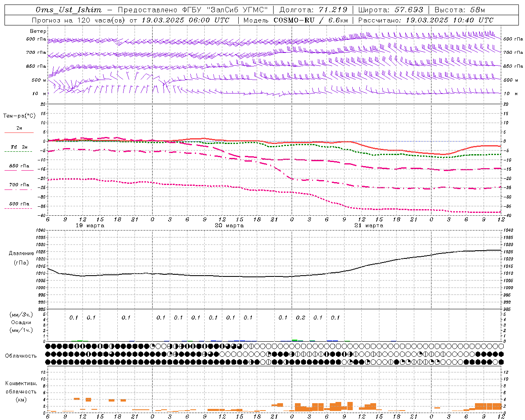Click the Тем-ра(°C) temperature label

point(19,116)
